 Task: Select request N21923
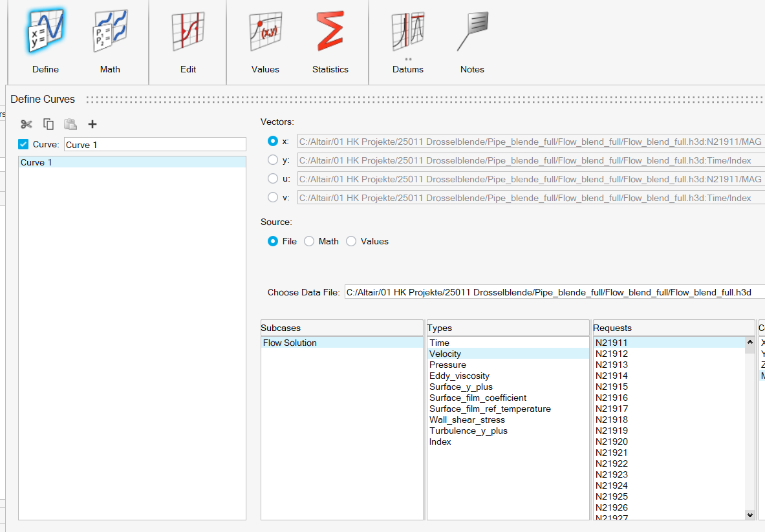click(x=669, y=474)
